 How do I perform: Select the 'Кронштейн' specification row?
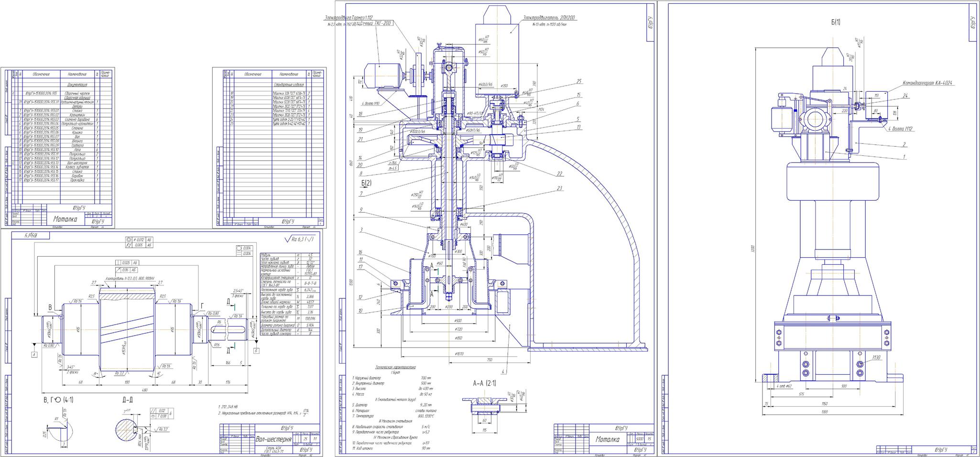(62, 115)
